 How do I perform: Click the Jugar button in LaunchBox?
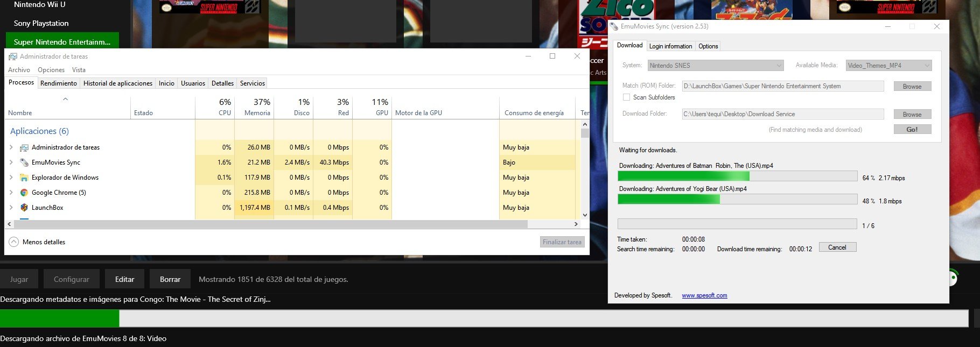click(x=19, y=279)
